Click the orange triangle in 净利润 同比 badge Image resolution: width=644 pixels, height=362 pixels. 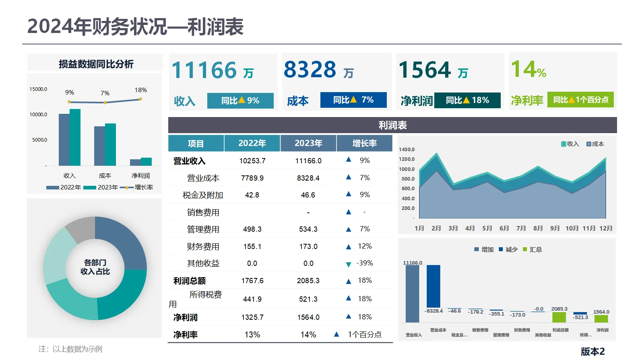pyautogui.click(x=466, y=100)
